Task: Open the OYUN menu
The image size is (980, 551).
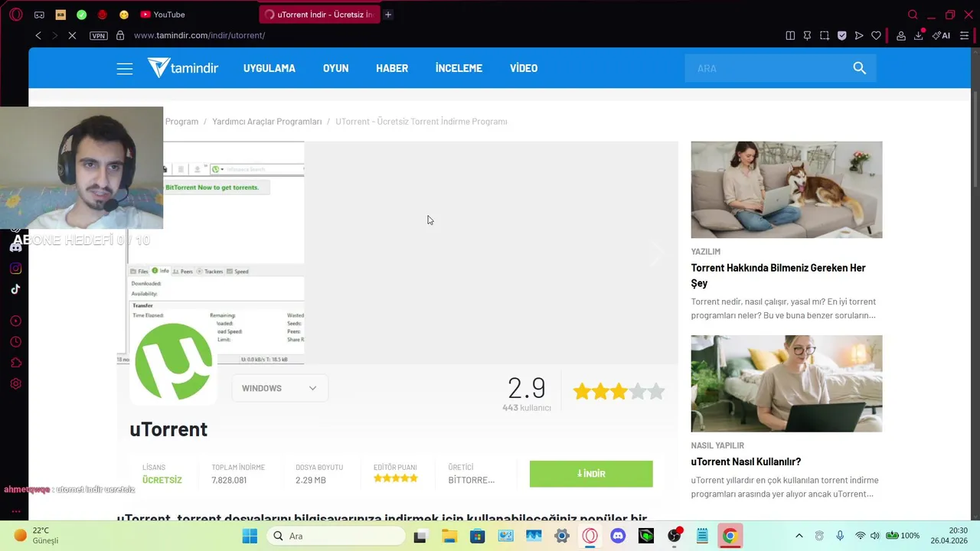Action: point(335,68)
